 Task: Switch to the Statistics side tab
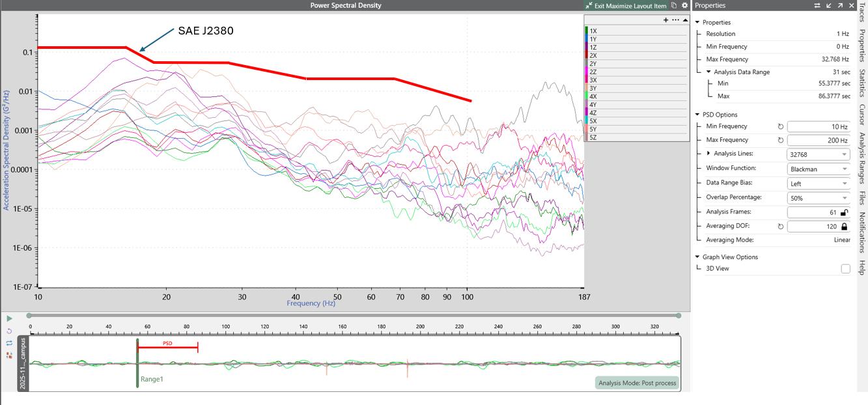(861, 83)
